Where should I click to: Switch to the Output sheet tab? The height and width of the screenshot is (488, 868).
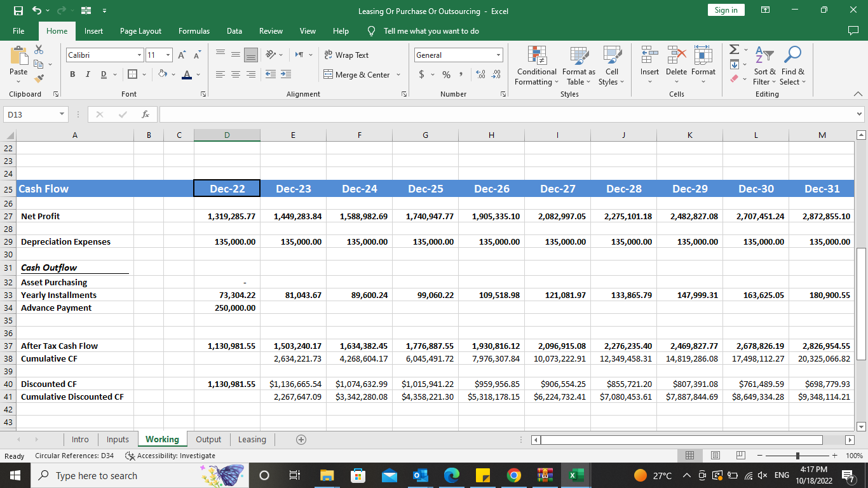[x=208, y=439]
